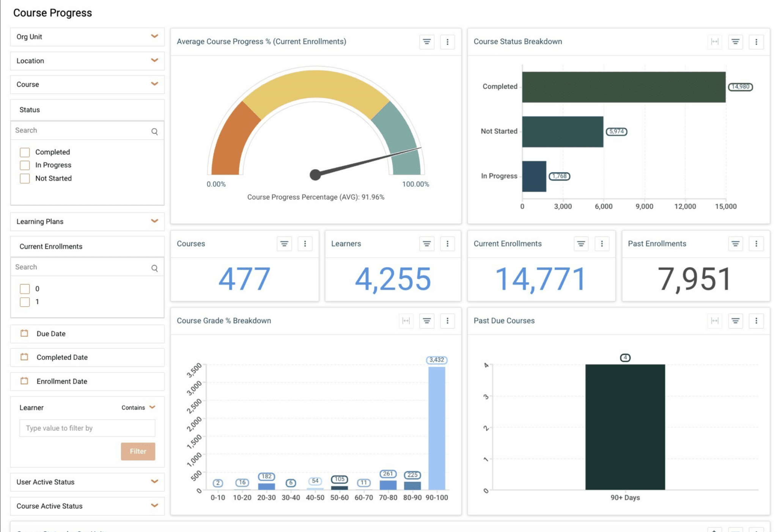
Task: Click the Learner filter value input
Action: pos(87,428)
